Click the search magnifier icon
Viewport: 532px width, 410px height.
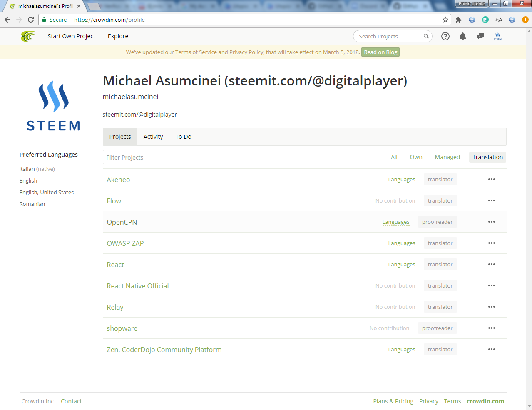click(426, 36)
